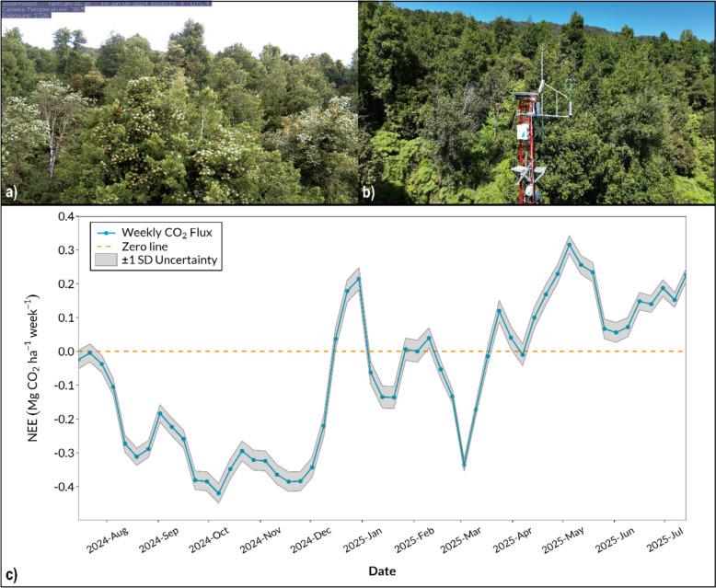This screenshot has height=588, width=716.
Task: Click the 2024-Nov x-axis label
Action: click(260, 540)
